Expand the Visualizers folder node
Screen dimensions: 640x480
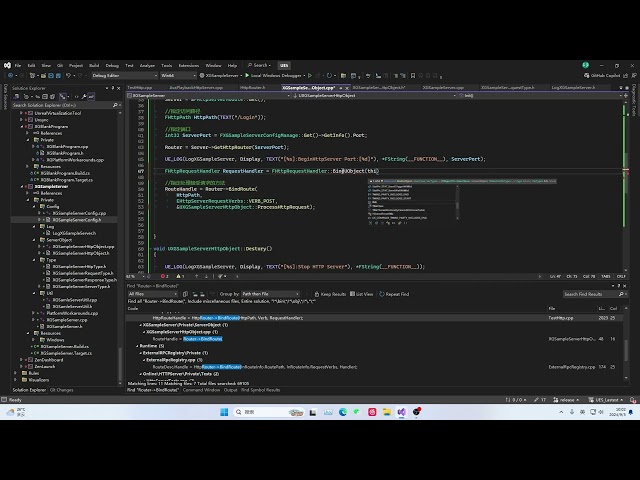[16, 380]
